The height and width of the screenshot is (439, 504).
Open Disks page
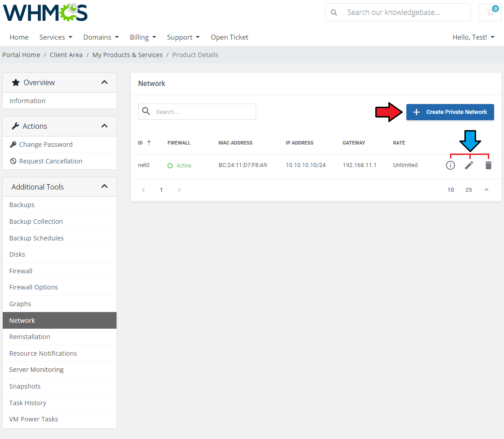coord(59,254)
